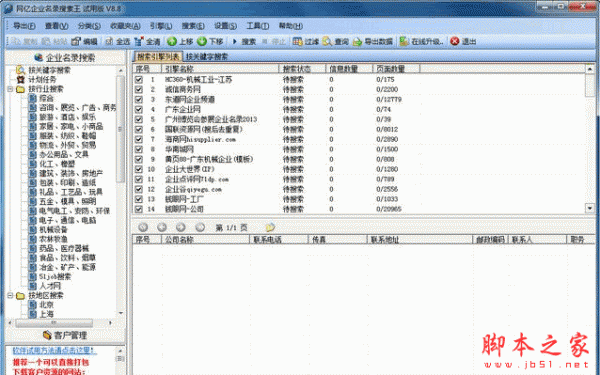Image resolution: width=600 pixels, height=375 pixels.
Task: Open the 收藏夹(A) menu
Action: (125, 26)
